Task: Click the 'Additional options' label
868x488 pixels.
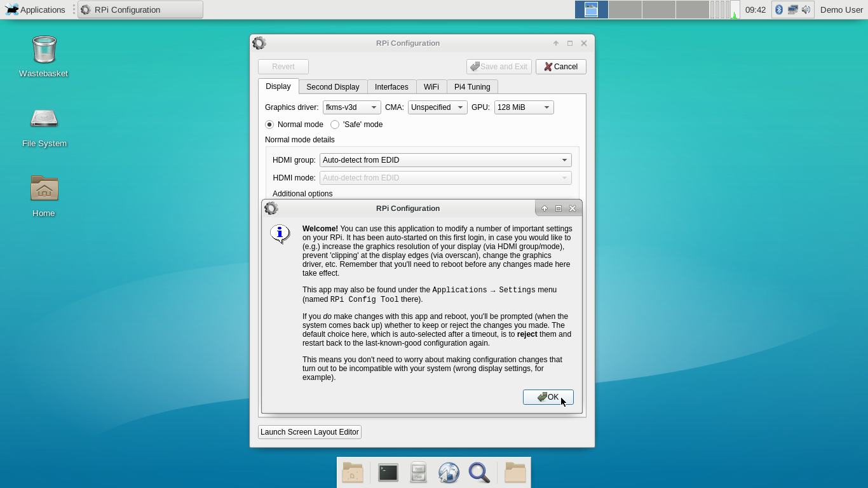Action: pyautogui.click(x=302, y=194)
